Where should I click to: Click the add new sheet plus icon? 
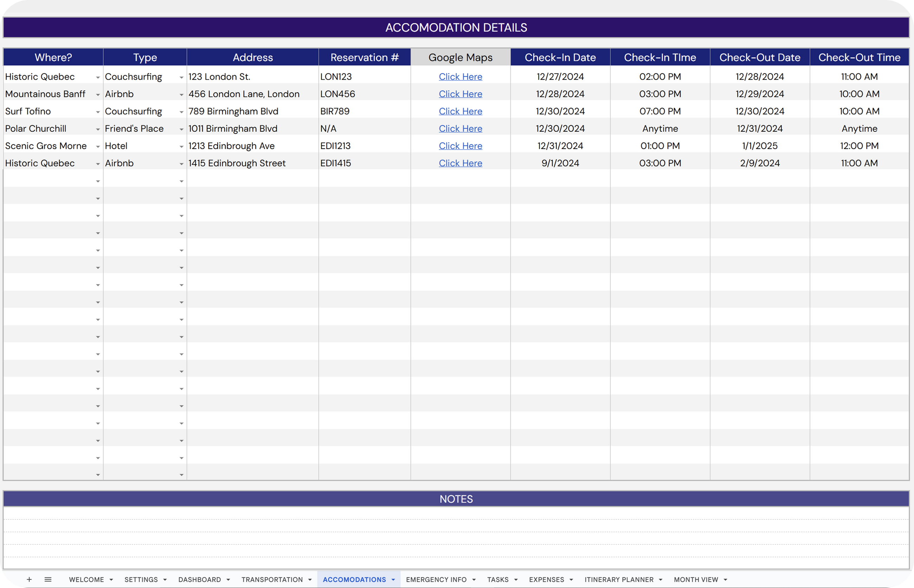[29, 579]
